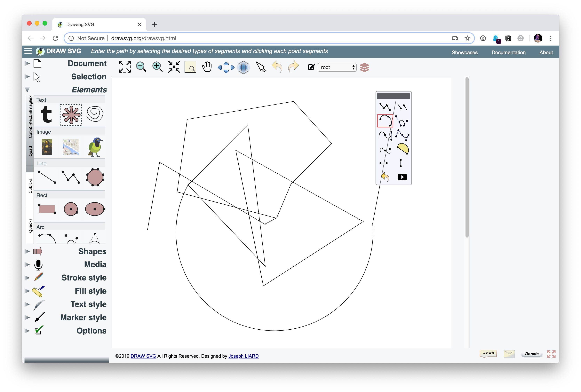581x392 pixels.
Task: Click the edit pencil icon beside root
Action: coord(311,67)
